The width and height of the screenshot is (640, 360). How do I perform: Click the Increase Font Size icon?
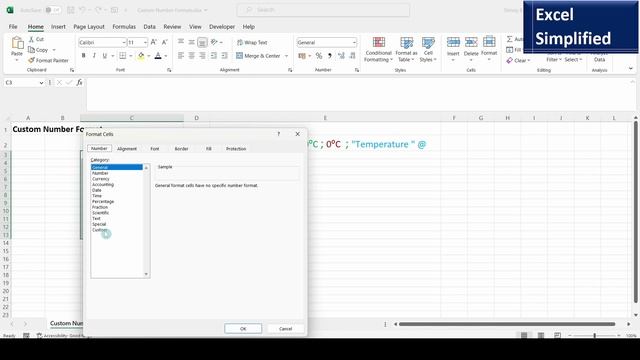[154, 42]
